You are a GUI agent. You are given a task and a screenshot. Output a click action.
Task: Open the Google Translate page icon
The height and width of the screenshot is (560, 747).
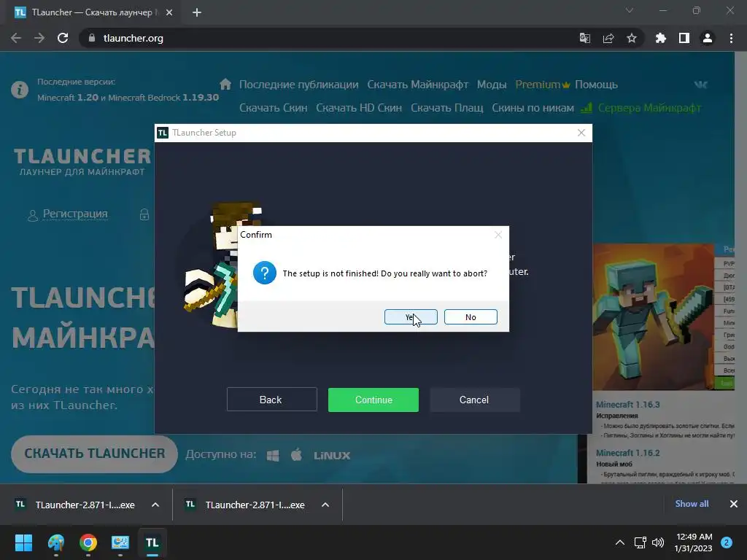tap(584, 38)
